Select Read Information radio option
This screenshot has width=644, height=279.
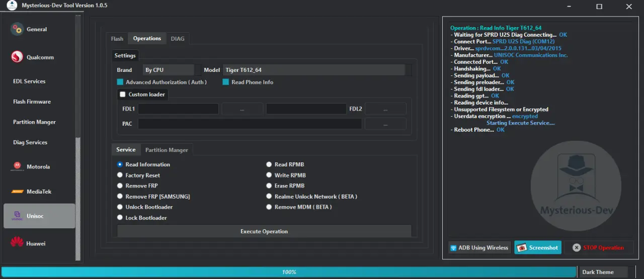click(120, 164)
